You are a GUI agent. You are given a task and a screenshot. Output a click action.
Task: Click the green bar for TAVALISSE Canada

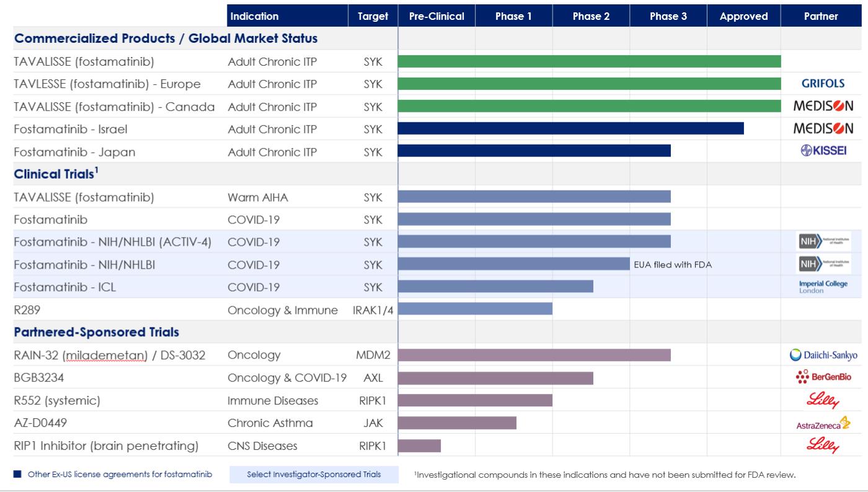590,106
